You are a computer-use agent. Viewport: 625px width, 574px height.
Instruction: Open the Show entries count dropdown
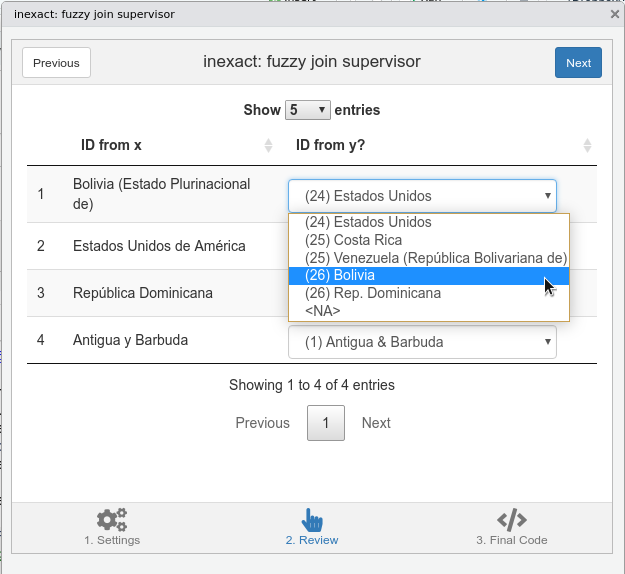tap(308, 110)
